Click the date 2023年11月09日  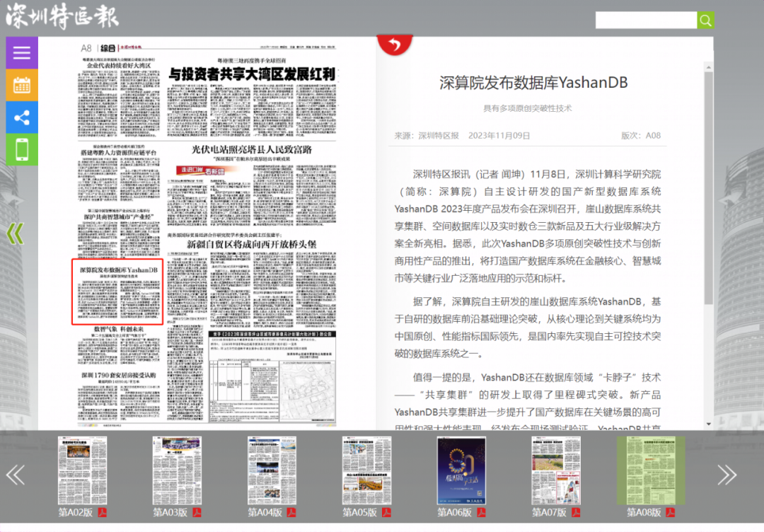coord(499,135)
